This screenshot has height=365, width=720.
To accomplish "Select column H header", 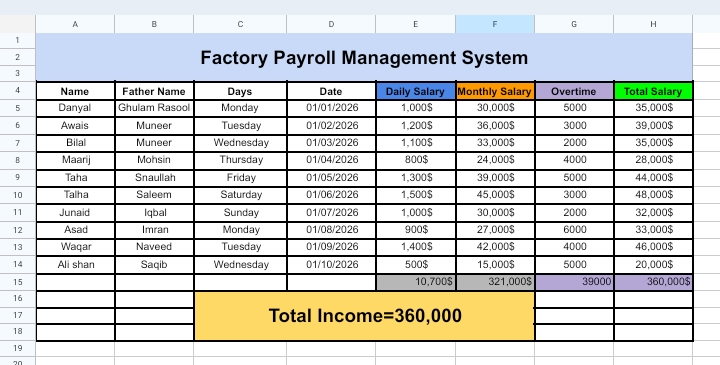I will click(653, 24).
